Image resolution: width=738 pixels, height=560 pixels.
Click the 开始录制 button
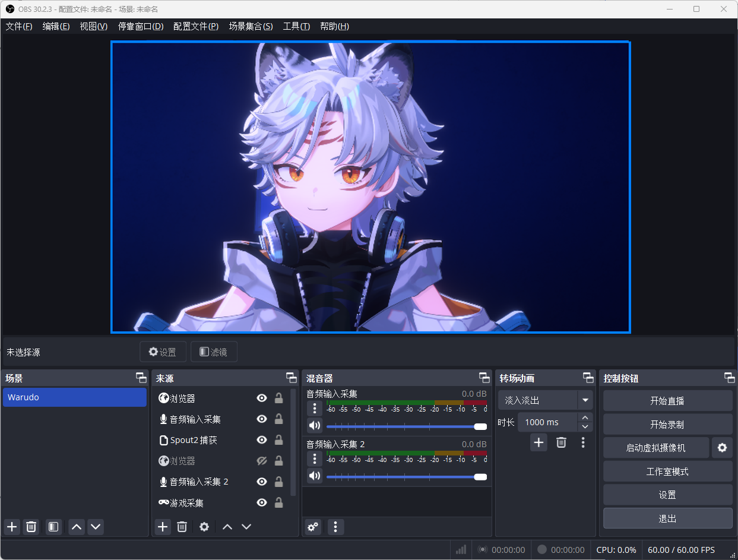tap(667, 425)
